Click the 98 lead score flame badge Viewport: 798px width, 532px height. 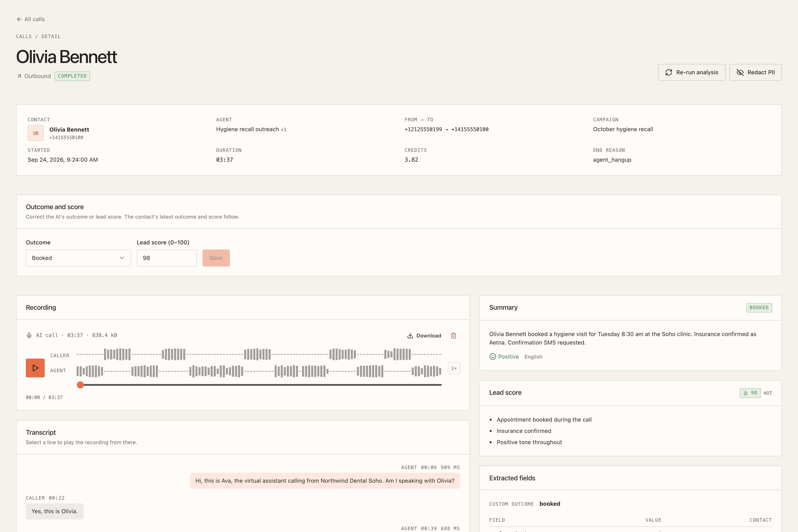coord(750,393)
